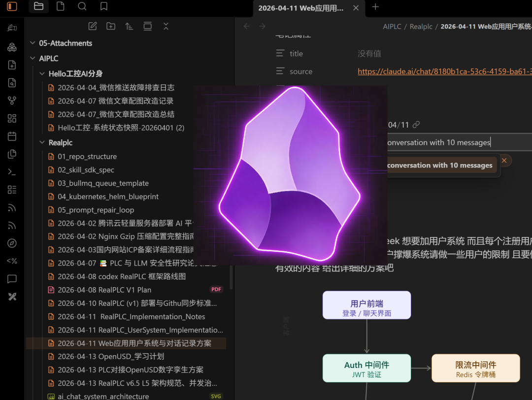Click the file explorer vertical scrollbar

point(231,277)
